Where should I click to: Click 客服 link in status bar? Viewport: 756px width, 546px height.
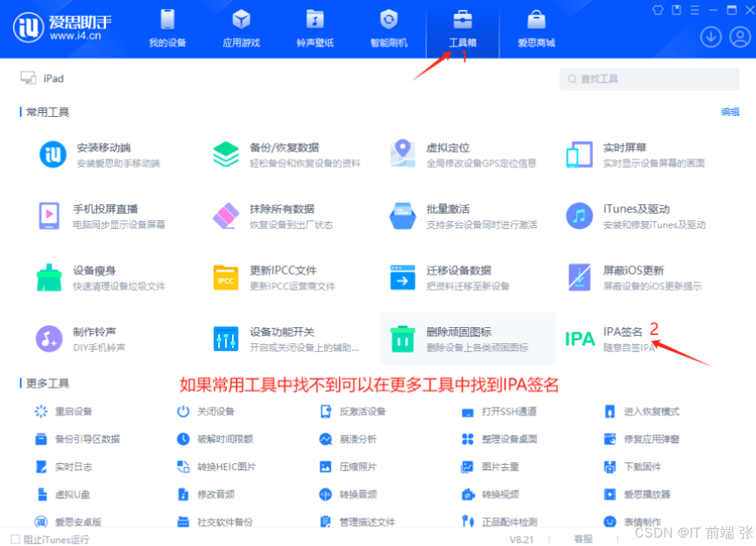point(583,539)
